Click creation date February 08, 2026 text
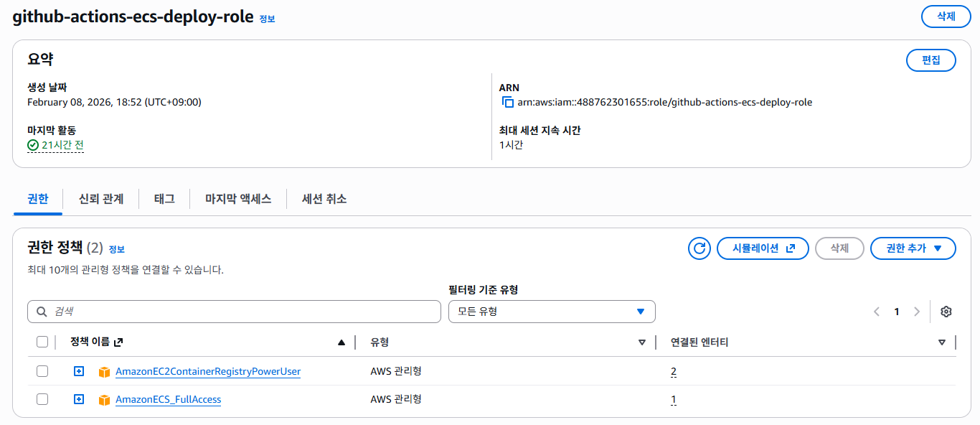 point(114,102)
